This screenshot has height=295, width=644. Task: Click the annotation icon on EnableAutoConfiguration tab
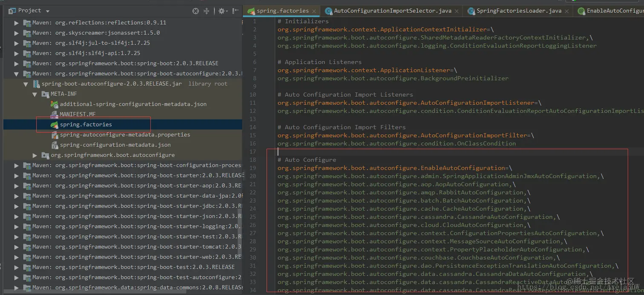(x=581, y=11)
